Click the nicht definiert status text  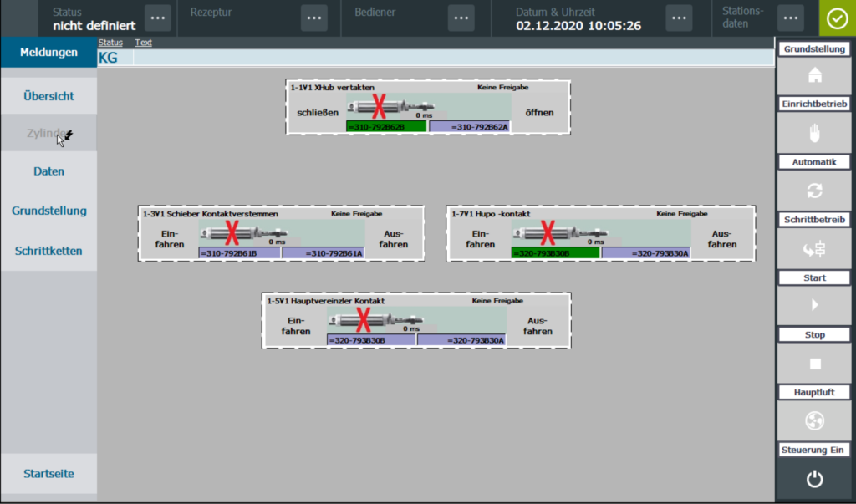(x=94, y=26)
